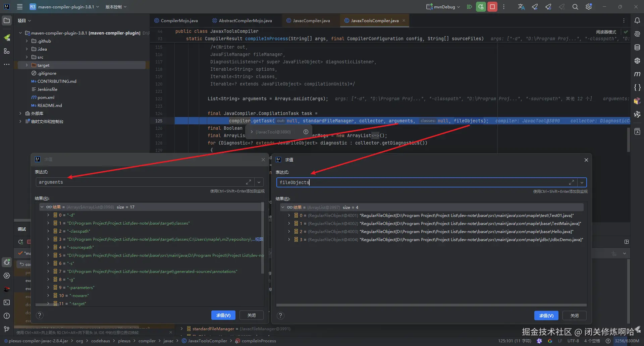Screen dimensions: 644x346
Task: Open Search Everywhere magnifier icon
Action: click(575, 7)
